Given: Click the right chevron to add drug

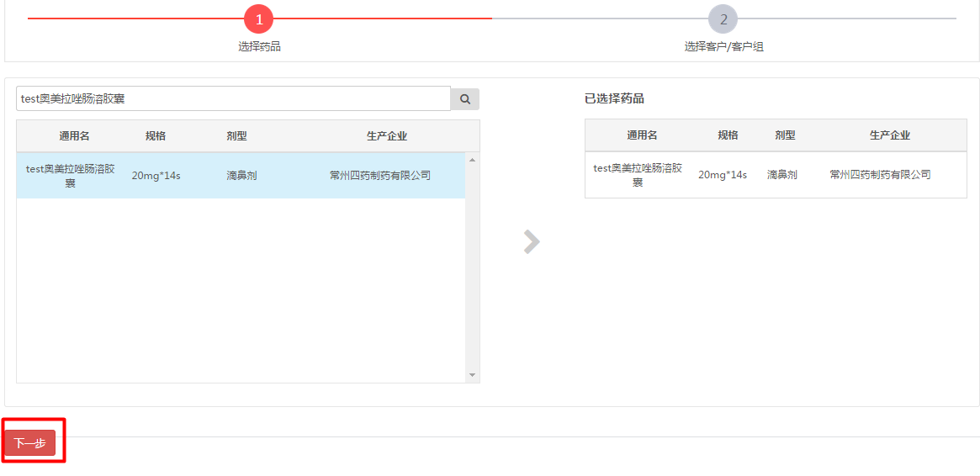Looking at the screenshot, I should point(531,242).
